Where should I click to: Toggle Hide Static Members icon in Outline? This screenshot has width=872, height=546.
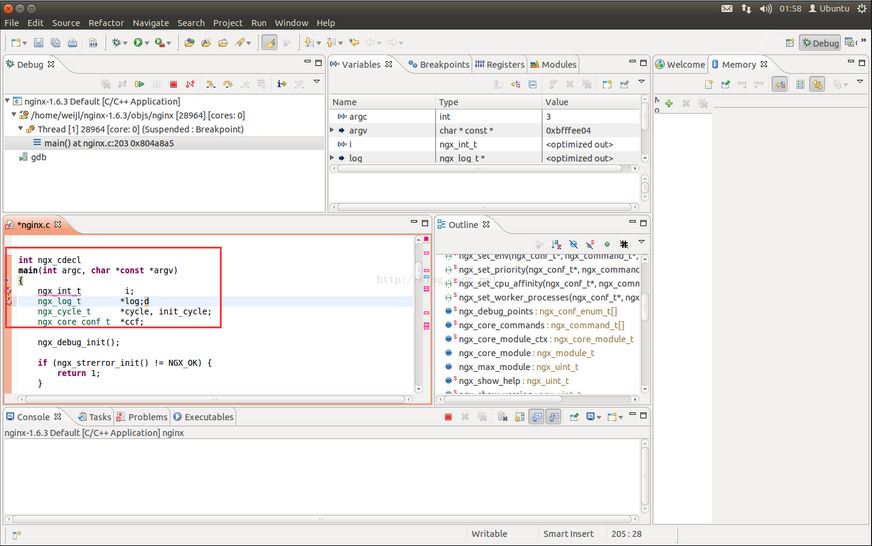click(590, 244)
